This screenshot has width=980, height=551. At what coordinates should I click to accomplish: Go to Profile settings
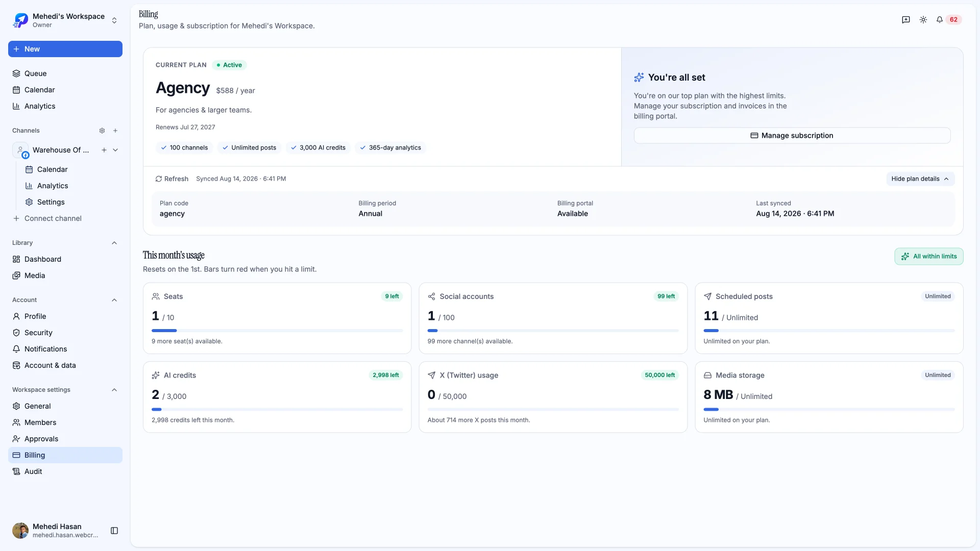tap(65, 316)
